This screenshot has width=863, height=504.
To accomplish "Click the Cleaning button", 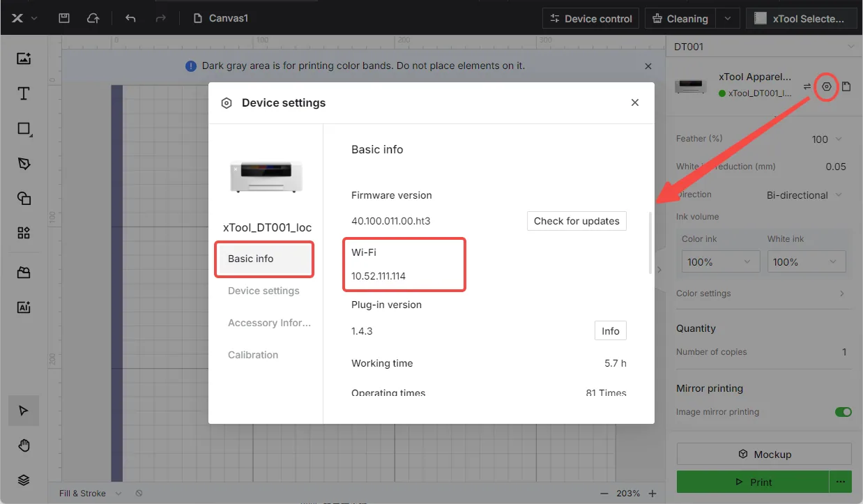I will (681, 19).
